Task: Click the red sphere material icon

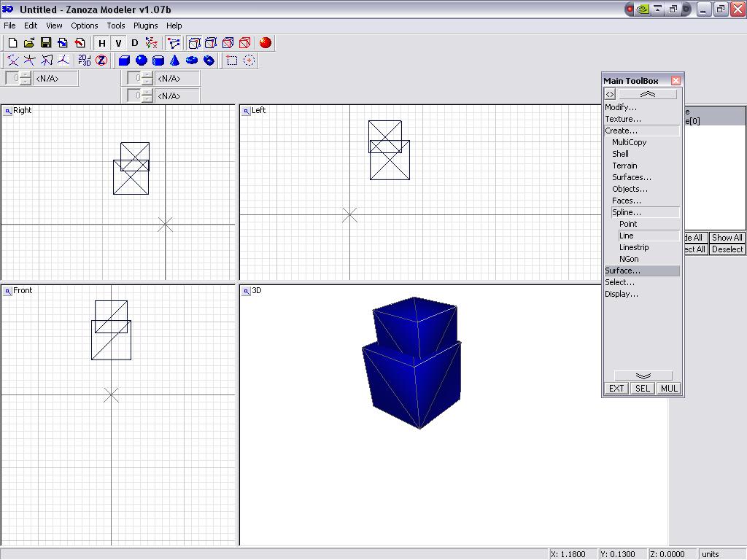Action: 266,43
